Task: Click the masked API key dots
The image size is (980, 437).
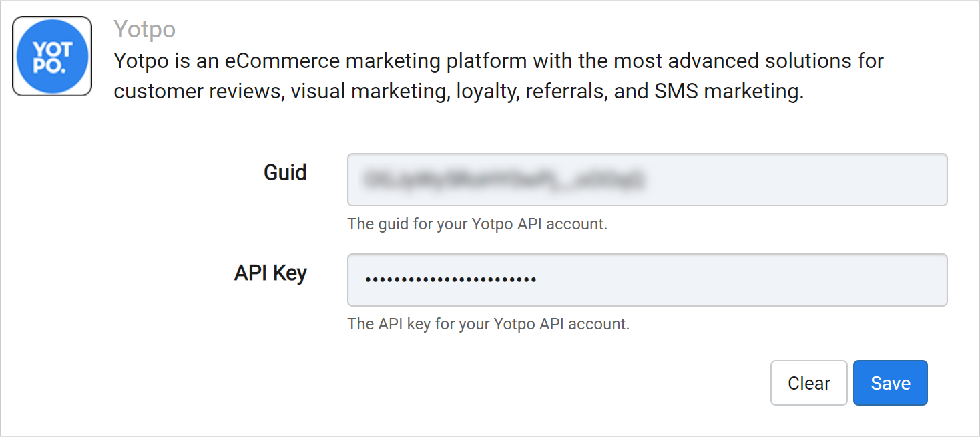Action: (x=451, y=280)
